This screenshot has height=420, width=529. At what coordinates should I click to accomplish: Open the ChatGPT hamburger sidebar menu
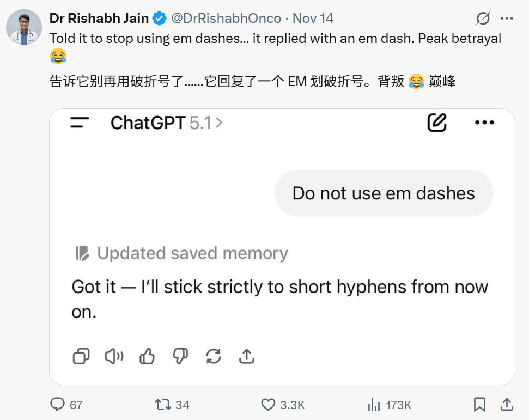point(80,123)
